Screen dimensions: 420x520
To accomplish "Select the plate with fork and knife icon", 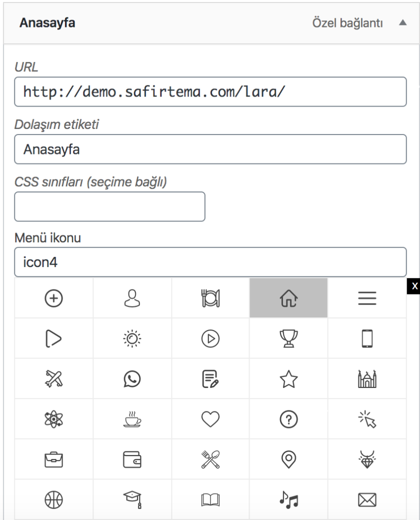I will [x=211, y=298].
